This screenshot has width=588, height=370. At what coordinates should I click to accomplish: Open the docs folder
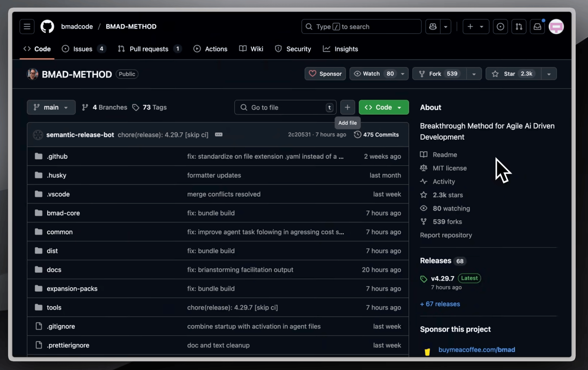(54, 270)
